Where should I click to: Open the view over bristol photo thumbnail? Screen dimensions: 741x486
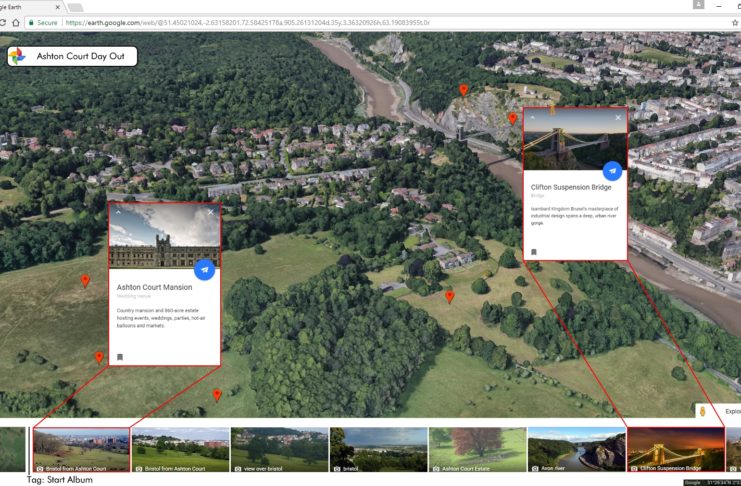pyautogui.click(x=279, y=449)
